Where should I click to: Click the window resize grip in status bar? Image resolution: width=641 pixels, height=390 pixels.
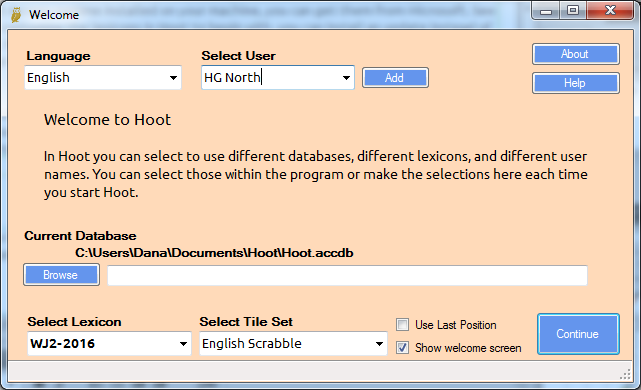point(625,374)
